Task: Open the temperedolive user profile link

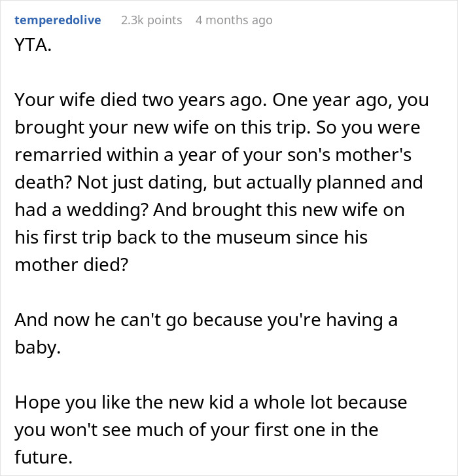Action: [x=58, y=20]
